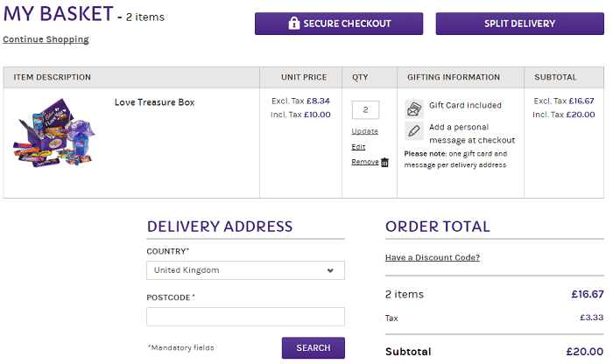The image size is (613, 364).
Task: Click the gift card envelope icon
Action: [x=414, y=109]
